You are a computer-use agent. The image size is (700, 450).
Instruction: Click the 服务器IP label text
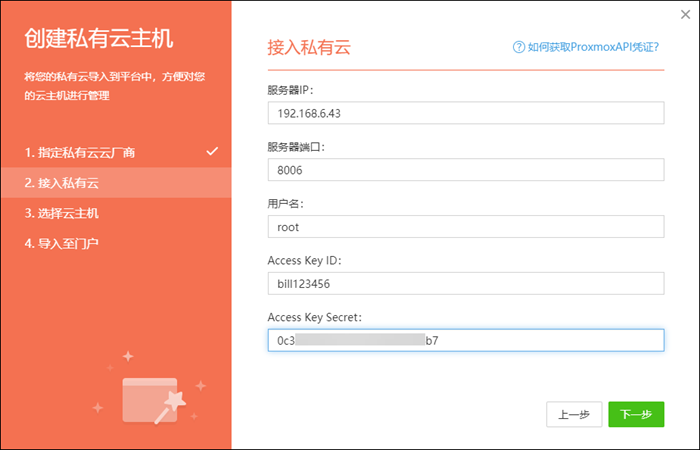291,90
